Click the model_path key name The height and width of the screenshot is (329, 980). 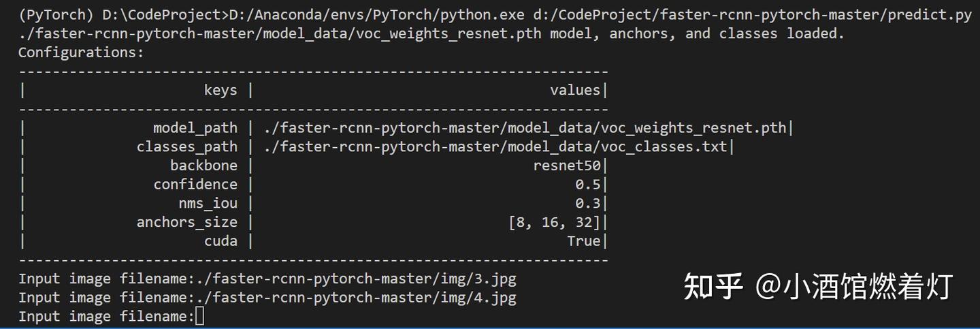point(195,127)
